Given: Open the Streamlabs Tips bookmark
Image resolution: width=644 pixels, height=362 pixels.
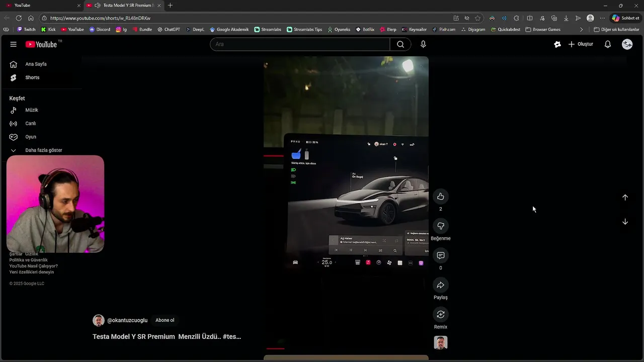Looking at the screenshot, I should point(304,30).
